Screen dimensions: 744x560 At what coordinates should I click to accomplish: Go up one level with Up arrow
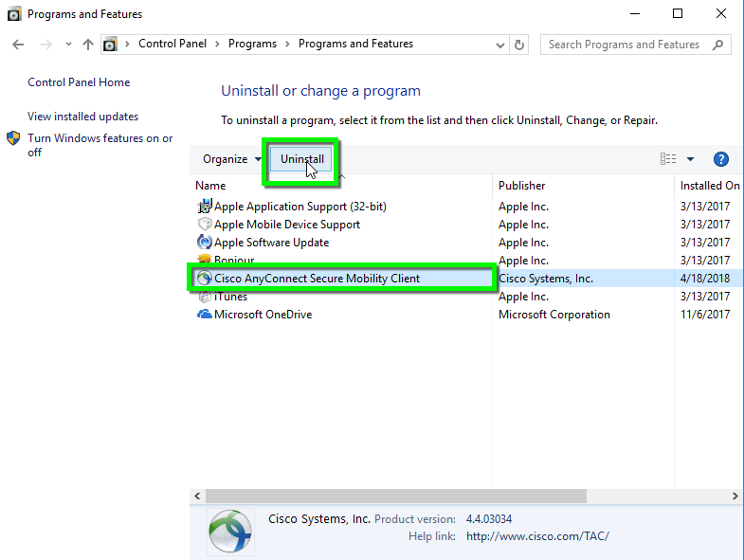[x=88, y=45]
